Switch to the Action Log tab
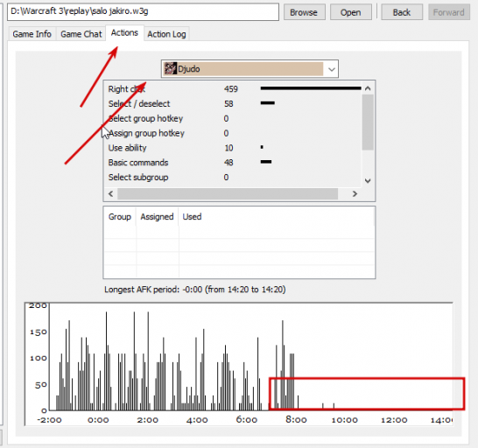 point(166,34)
